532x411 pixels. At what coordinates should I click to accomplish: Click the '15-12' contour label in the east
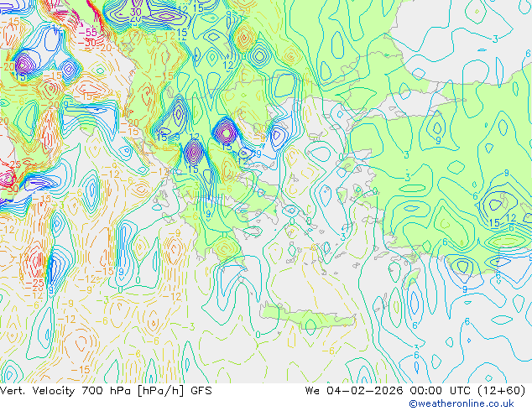(503, 221)
